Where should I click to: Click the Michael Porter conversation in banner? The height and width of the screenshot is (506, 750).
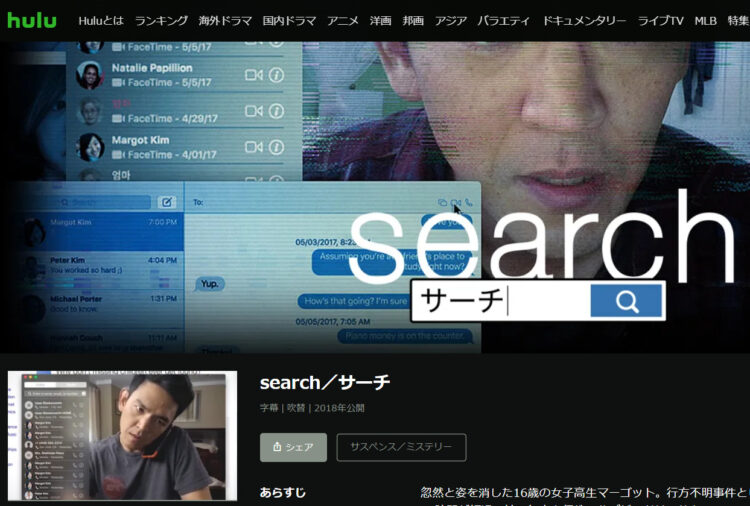tap(100, 307)
